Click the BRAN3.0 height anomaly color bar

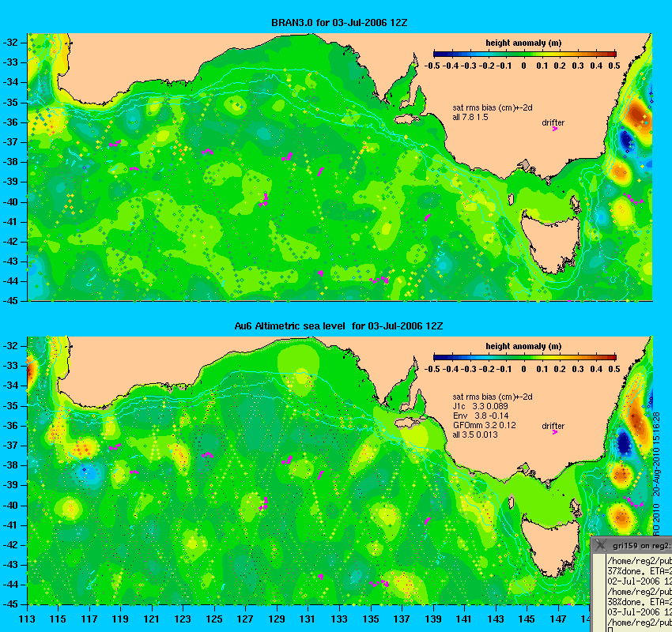[525, 54]
